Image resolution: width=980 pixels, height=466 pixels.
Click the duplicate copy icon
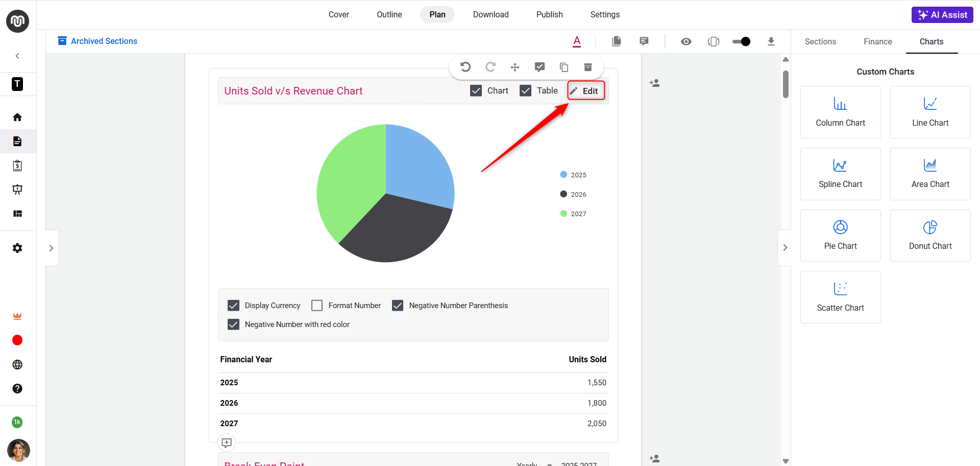564,67
